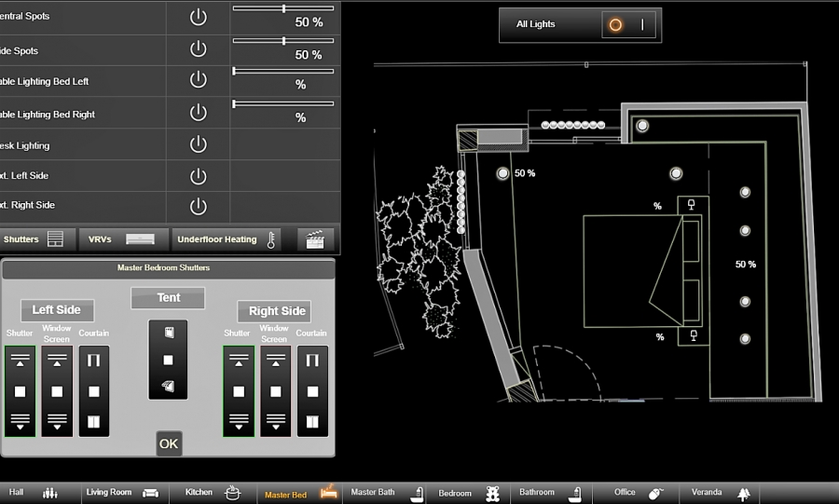839x504 pixels.
Task: Select the Master Bed room tab
Action: tap(300, 495)
